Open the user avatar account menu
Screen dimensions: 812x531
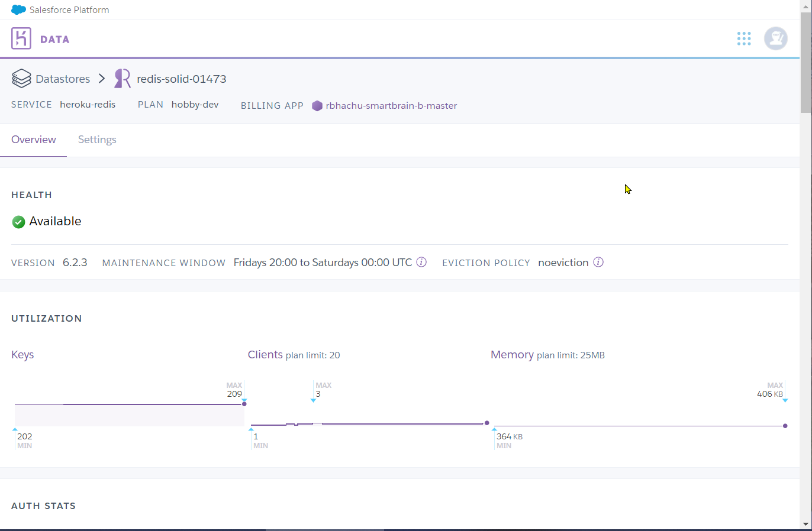776,39
